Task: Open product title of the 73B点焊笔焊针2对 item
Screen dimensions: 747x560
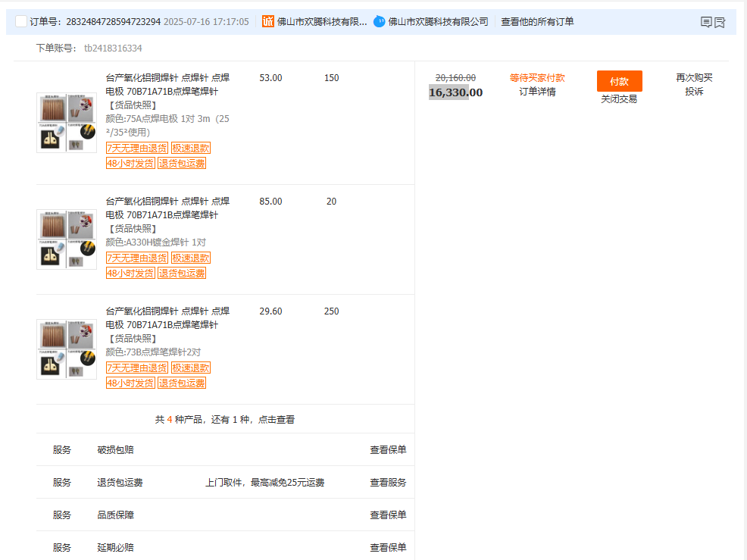Action: pyautogui.click(x=167, y=318)
